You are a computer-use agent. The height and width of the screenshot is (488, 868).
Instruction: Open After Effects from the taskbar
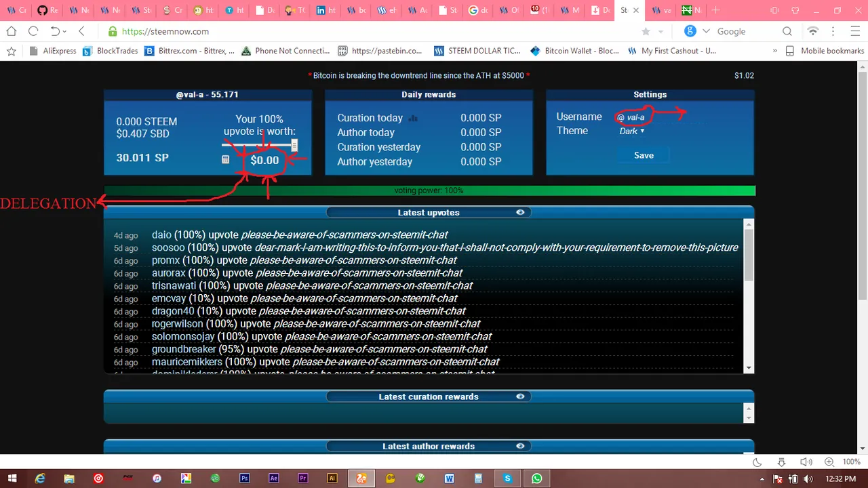(x=273, y=479)
